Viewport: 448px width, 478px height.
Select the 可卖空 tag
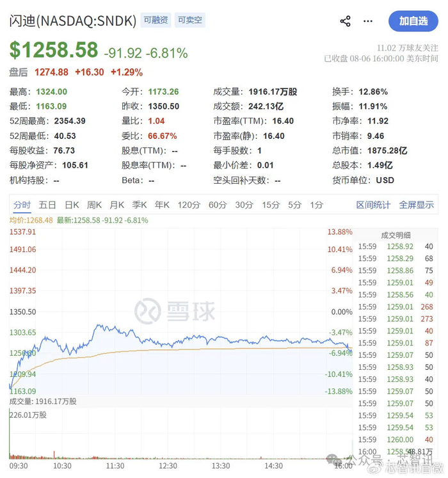click(x=189, y=20)
